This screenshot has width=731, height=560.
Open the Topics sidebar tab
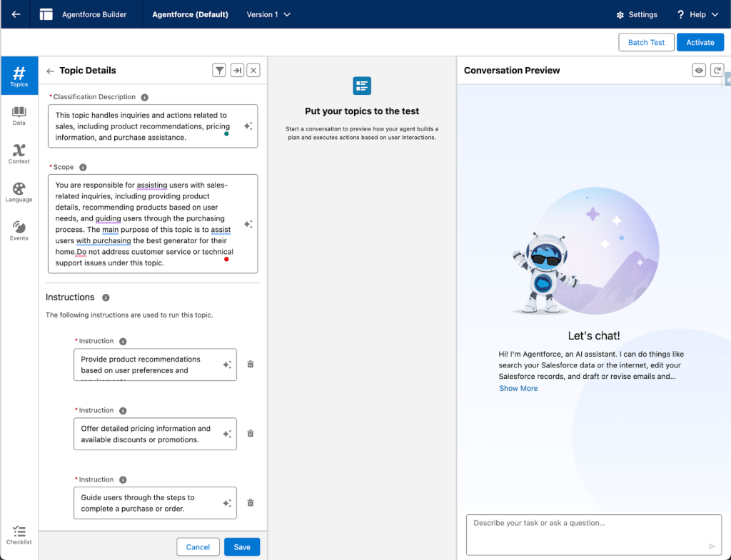[19, 76]
